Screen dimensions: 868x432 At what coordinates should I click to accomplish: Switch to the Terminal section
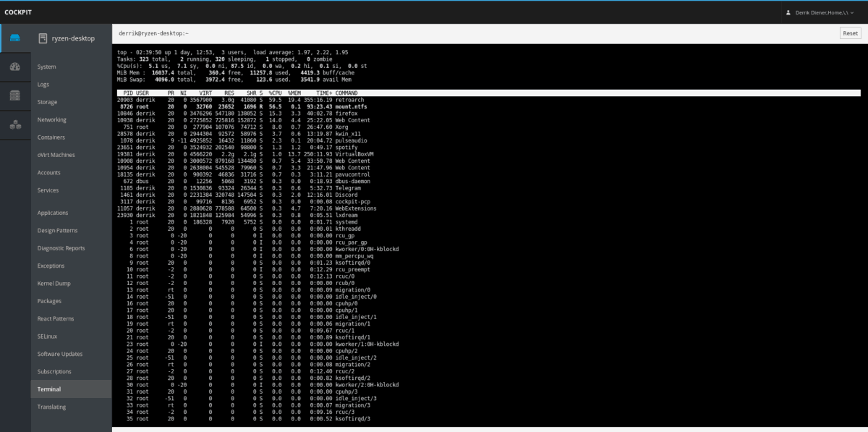coord(50,389)
